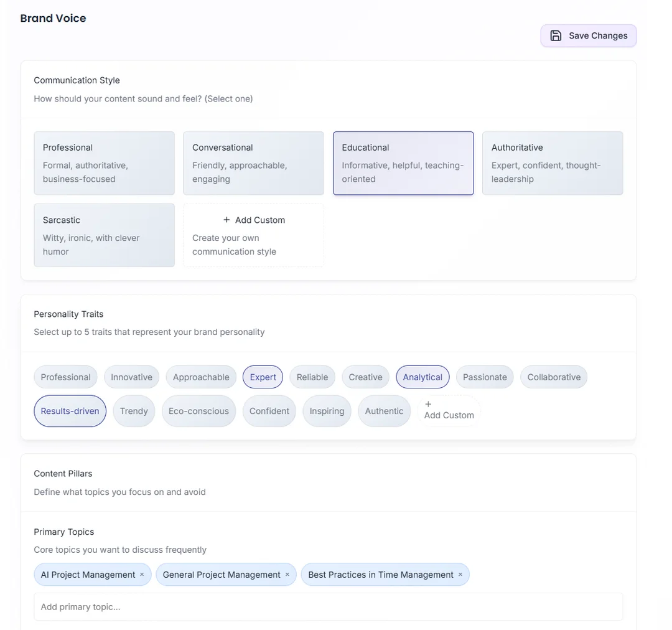Enable the Eco-conscious personality trait
The height and width of the screenshot is (630, 672).
(x=198, y=411)
